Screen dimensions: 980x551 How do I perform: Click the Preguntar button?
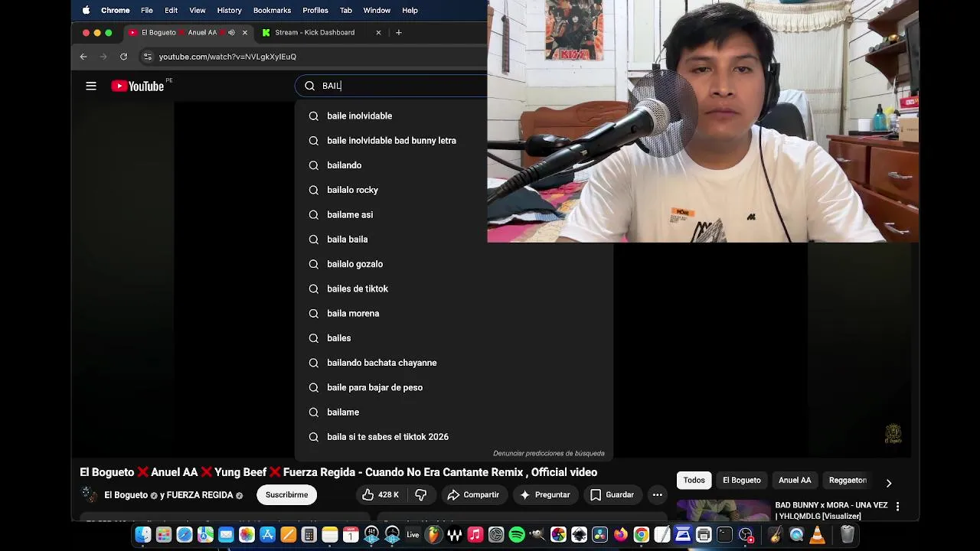tap(544, 495)
